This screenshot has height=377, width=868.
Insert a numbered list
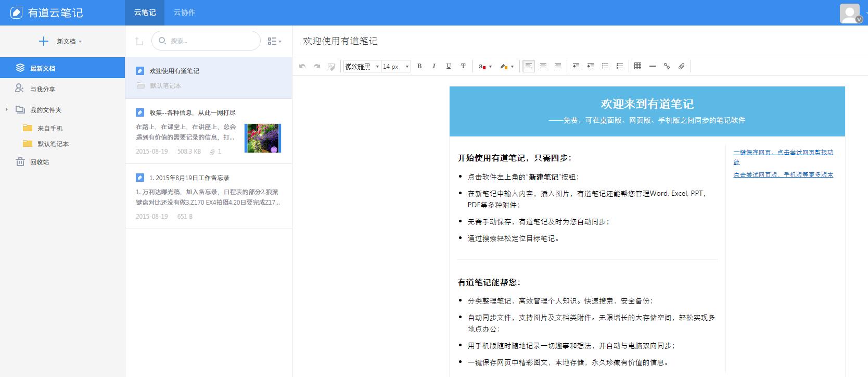pyautogui.click(x=620, y=66)
